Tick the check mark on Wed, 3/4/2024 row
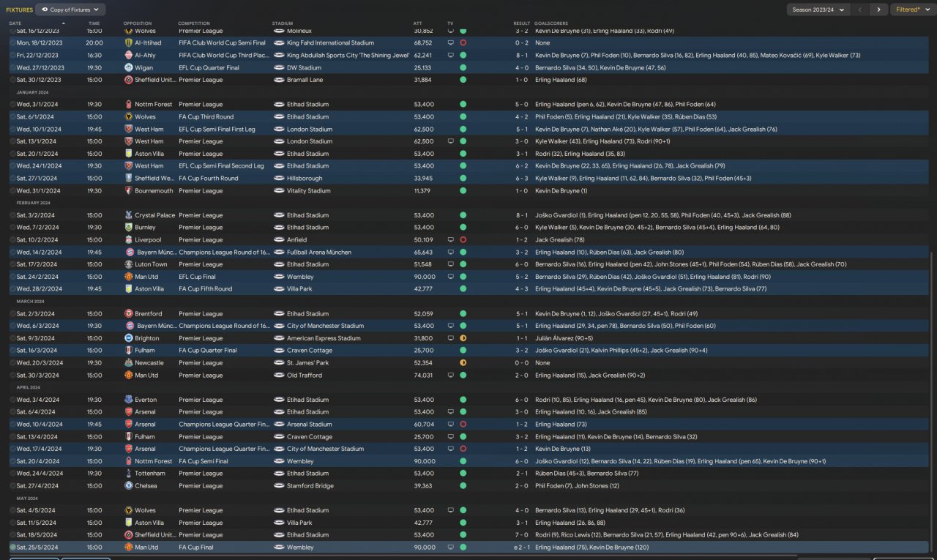 (x=13, y=400)
